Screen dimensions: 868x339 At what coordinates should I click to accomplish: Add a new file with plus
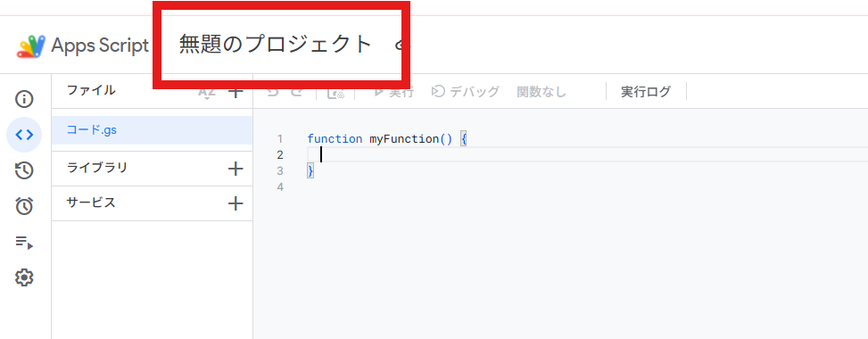pyautogui.click(x=236, y=93)
